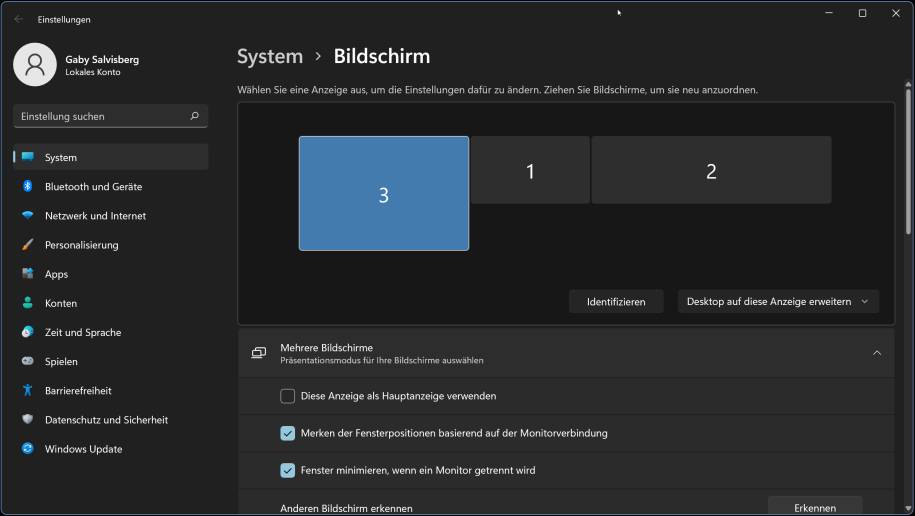Click the Konten person icon
This screenshot has width=915, height=516.
[x=27, y=302]
